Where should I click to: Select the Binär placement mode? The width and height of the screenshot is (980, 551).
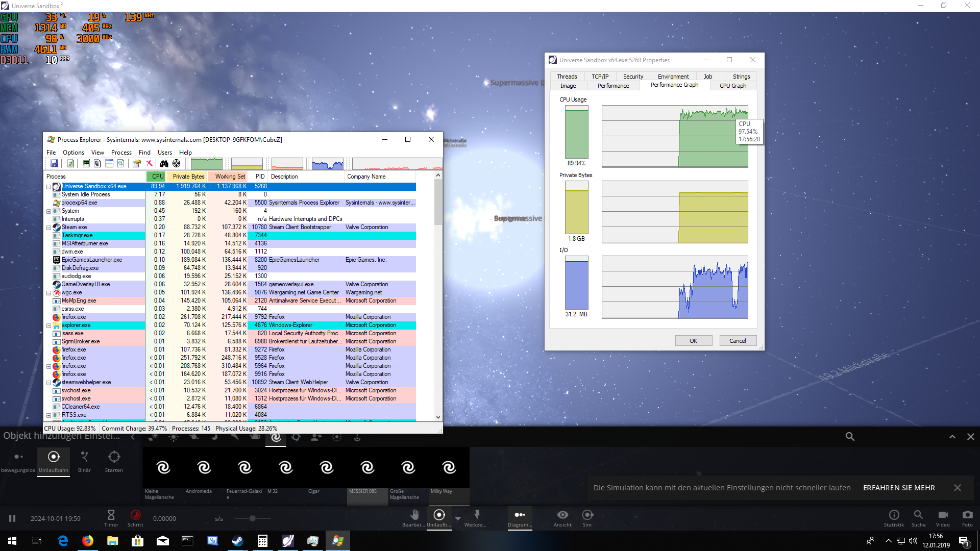[x=84, y=457]
